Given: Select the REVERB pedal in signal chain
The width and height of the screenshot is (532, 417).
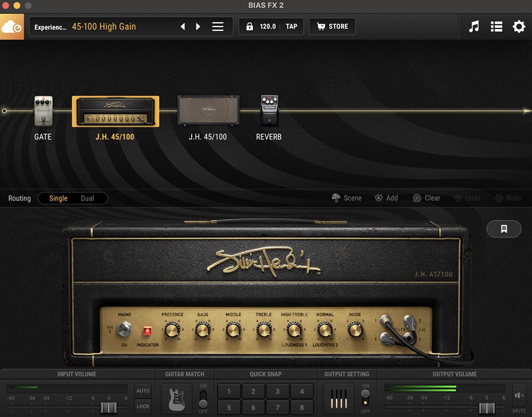Looking at the screenshot, I should 269,110.
